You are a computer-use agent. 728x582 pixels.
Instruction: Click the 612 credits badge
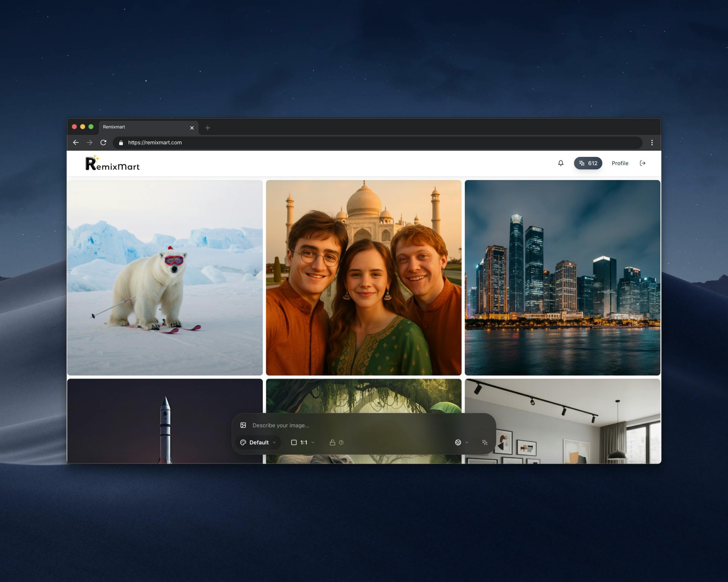(588, 163)
